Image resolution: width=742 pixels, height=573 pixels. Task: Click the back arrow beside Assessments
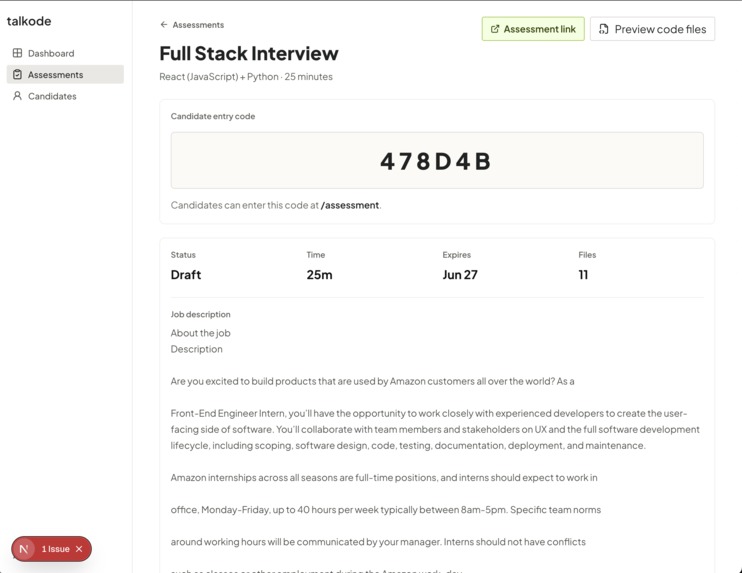click(x=164, y=25)
